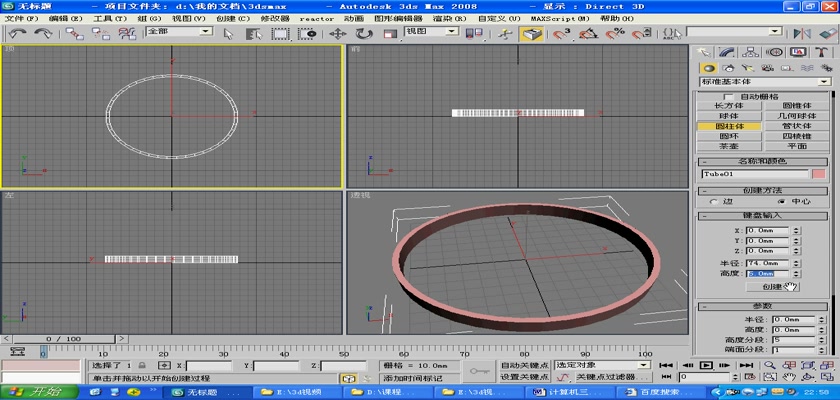Collapse the 名称和颜色 rollout

(x=763, y=162)
